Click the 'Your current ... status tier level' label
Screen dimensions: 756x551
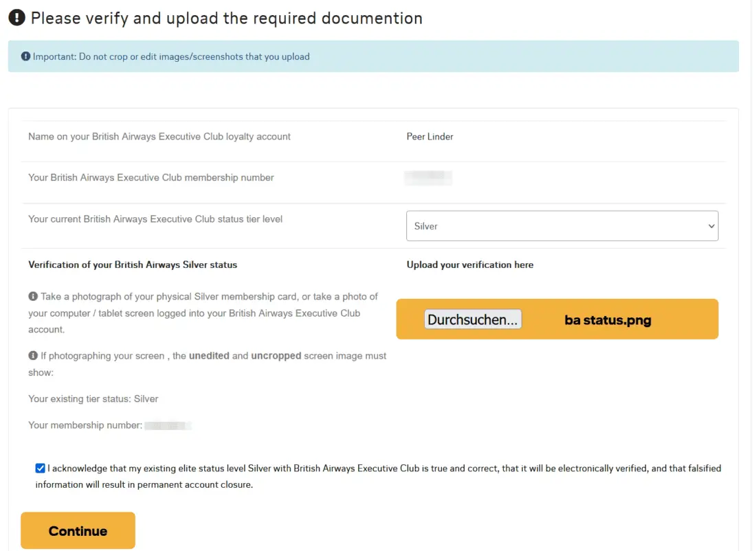tap(155, 219)
